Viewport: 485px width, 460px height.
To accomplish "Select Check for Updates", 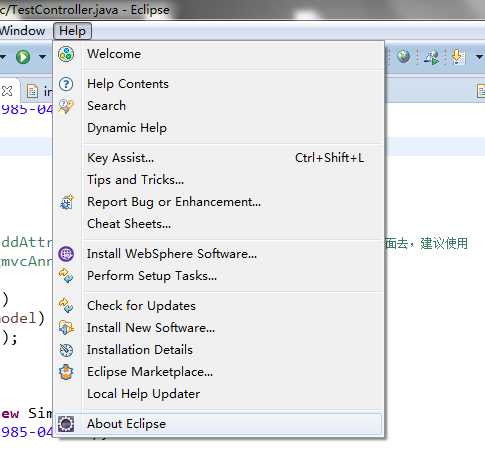I will click(x=218, y=306).
